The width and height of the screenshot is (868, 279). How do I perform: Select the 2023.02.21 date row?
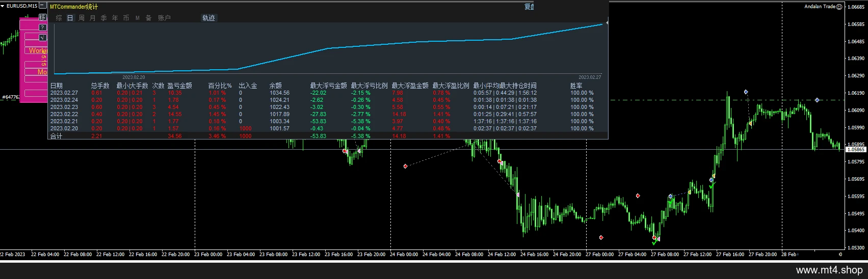(64, 121)
